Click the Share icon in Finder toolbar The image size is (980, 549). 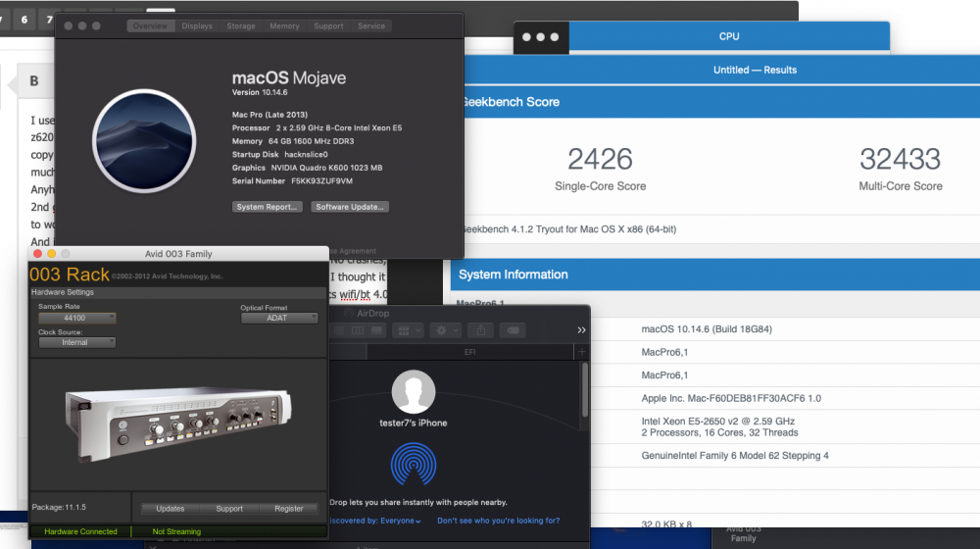click(x=480, y=330)
